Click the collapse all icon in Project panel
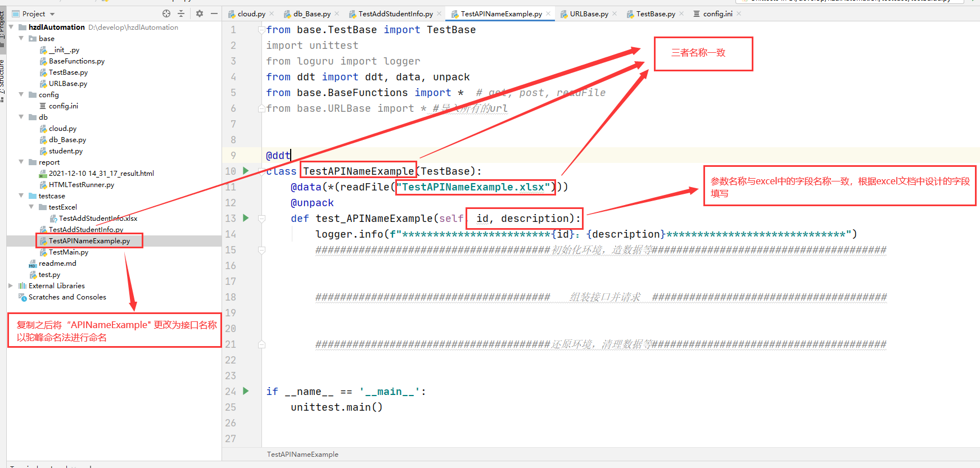 [181, 13]
